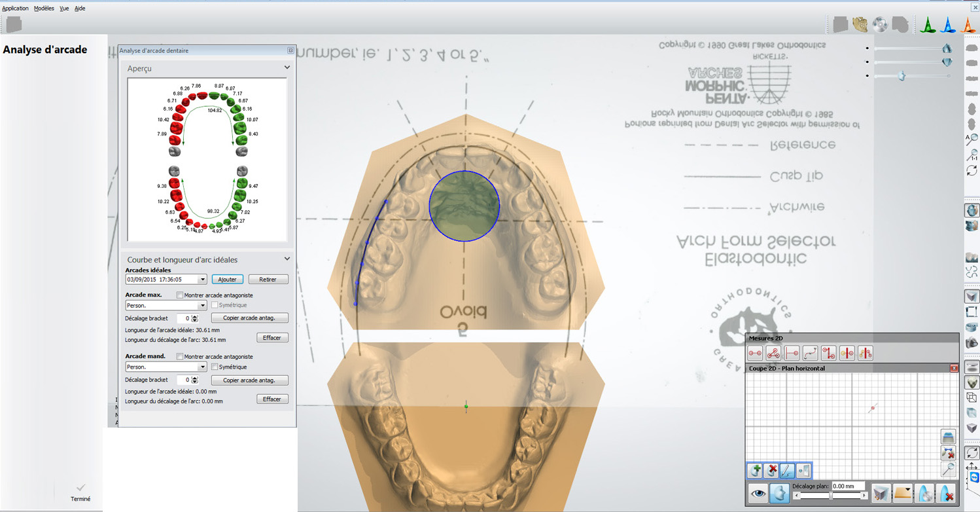Click the Décalage plan horizontal slider
This screenshot has width=980, height=512.
[x=831, y=496]
